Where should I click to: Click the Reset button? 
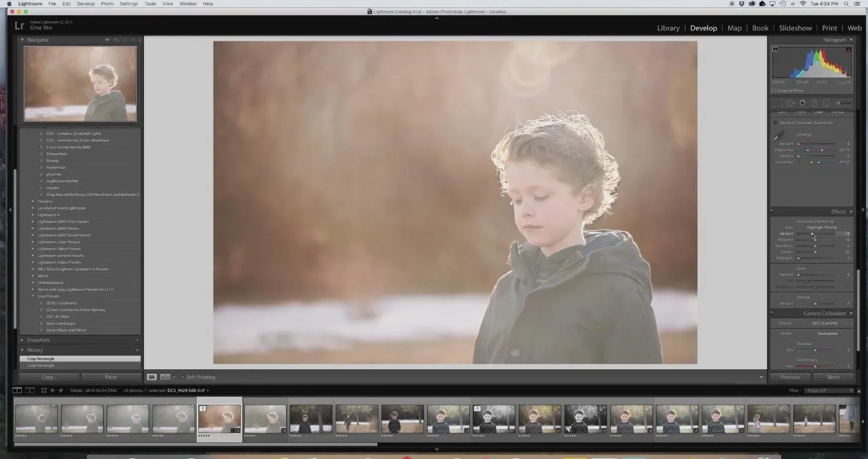tap(833, 377)
